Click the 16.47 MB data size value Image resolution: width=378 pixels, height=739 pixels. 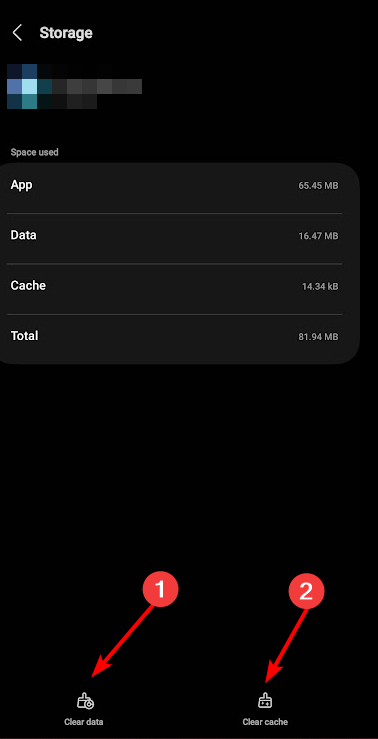pyautogui.click(x=318, y=236)
